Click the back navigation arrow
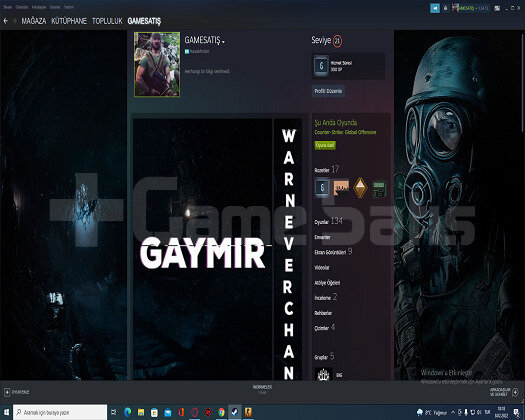525x420 pixels. (5, 21)
